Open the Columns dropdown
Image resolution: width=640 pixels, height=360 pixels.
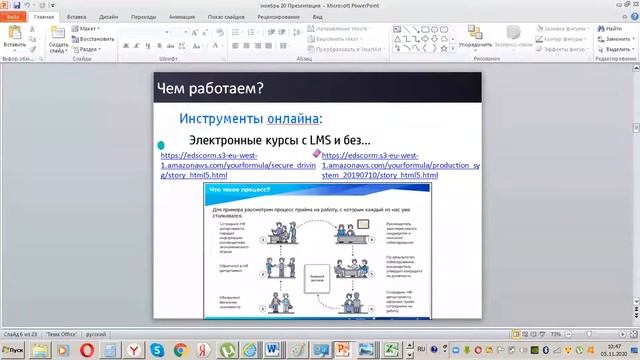(x=284, y=46)
